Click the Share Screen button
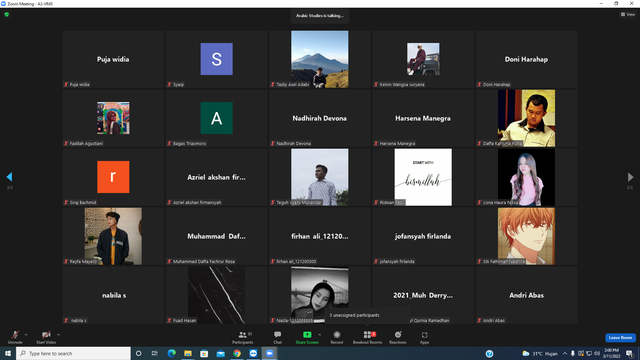The height and width of the screenshot is (360, 640). click(x=307, y=337)
